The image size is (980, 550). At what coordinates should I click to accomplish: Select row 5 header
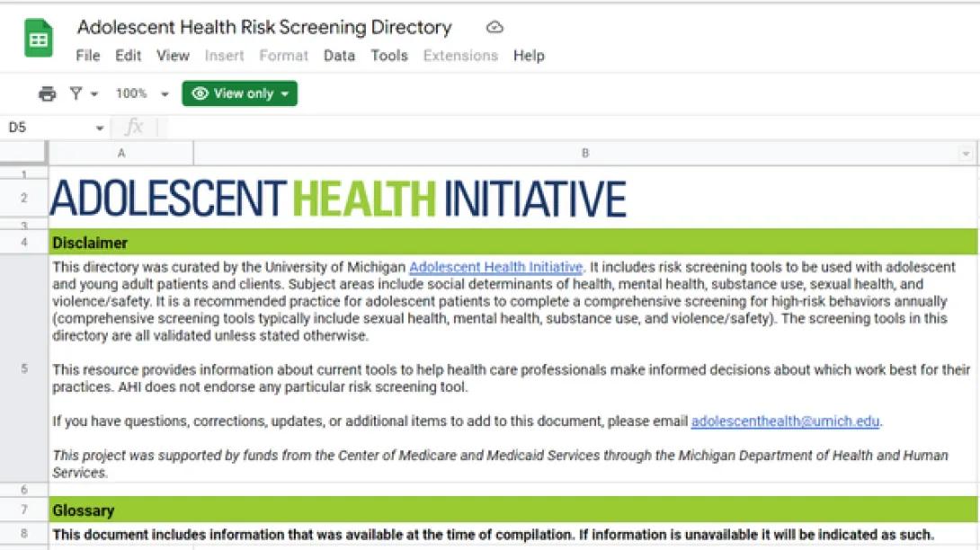[23, 368]
